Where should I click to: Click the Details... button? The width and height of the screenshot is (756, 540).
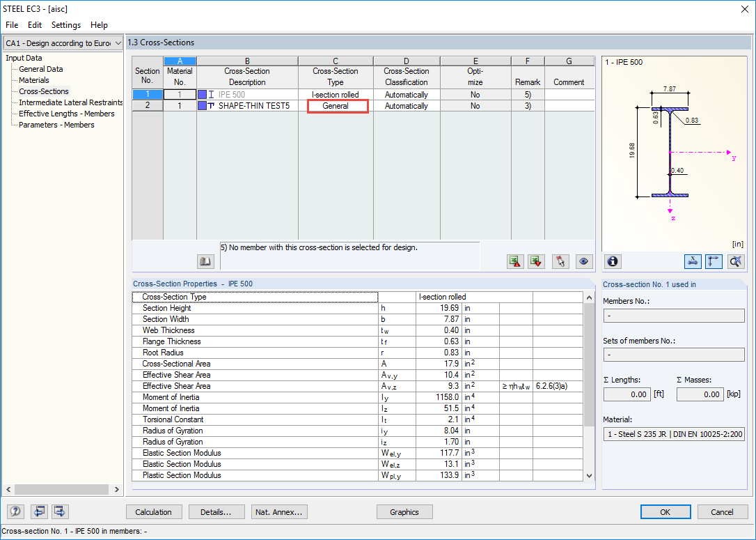pos(216,512)
